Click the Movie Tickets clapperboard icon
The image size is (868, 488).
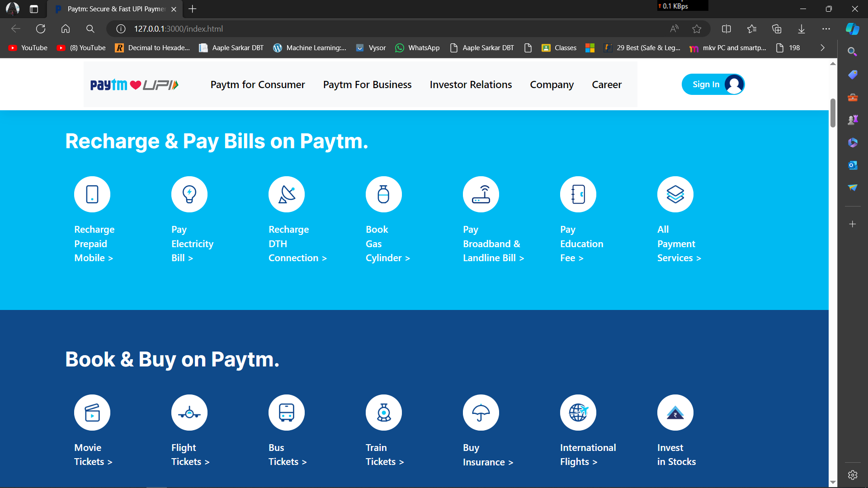tap(92, 413)
